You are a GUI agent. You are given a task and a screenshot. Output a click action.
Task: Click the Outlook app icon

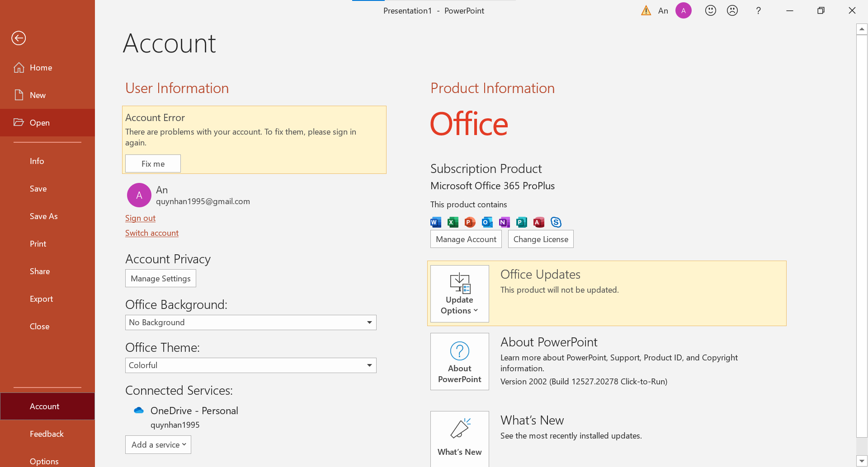487,222
